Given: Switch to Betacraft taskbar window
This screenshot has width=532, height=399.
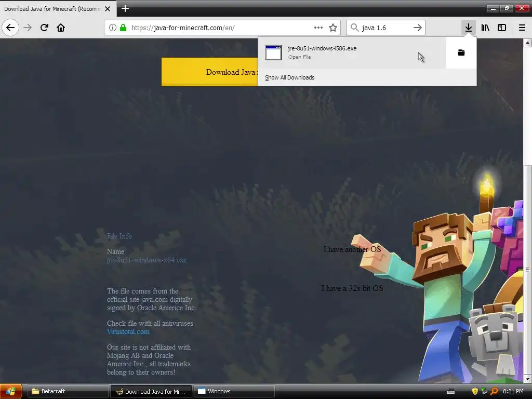Looking at the screenshot, I should click(68, 391).
